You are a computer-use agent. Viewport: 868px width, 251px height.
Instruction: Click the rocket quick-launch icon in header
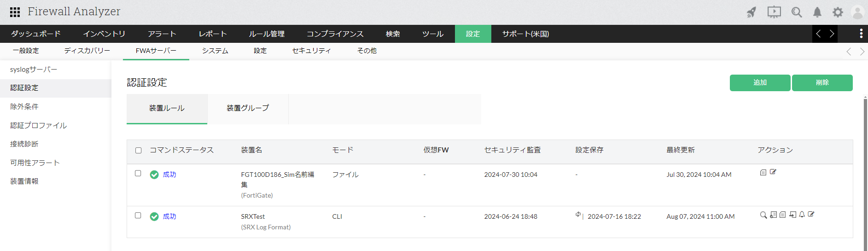tap(751, 12)
